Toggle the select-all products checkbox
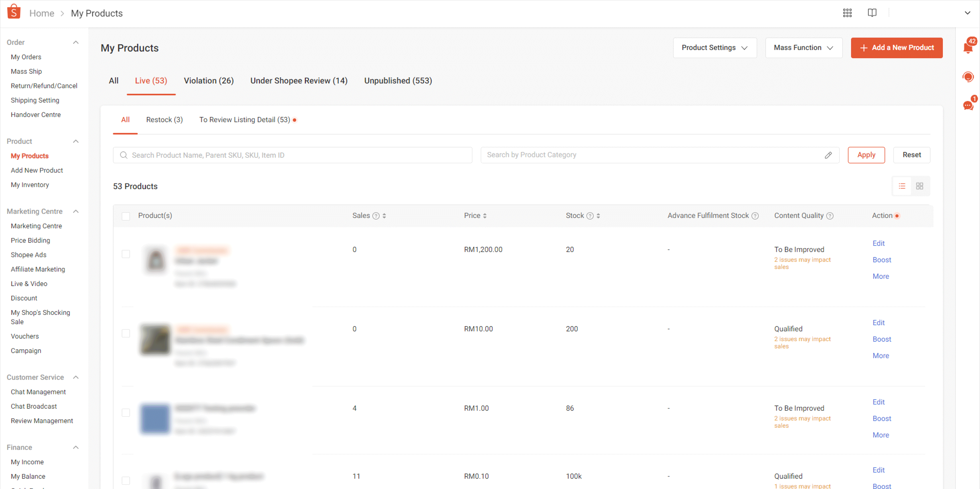Screen dimensions: 980x489 [126, 216]
